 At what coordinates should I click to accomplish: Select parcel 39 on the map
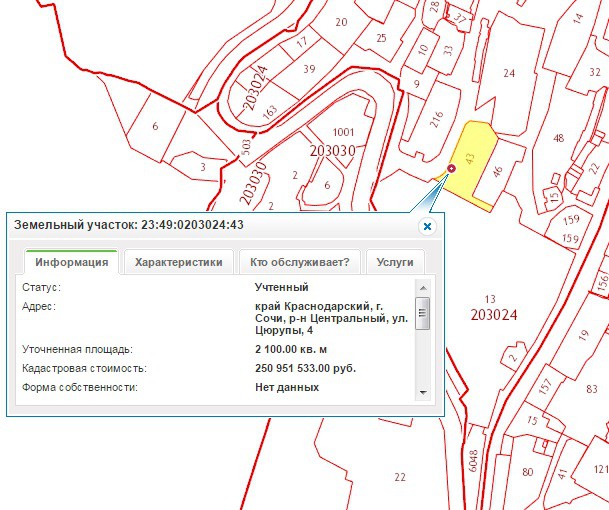(309, 69)
